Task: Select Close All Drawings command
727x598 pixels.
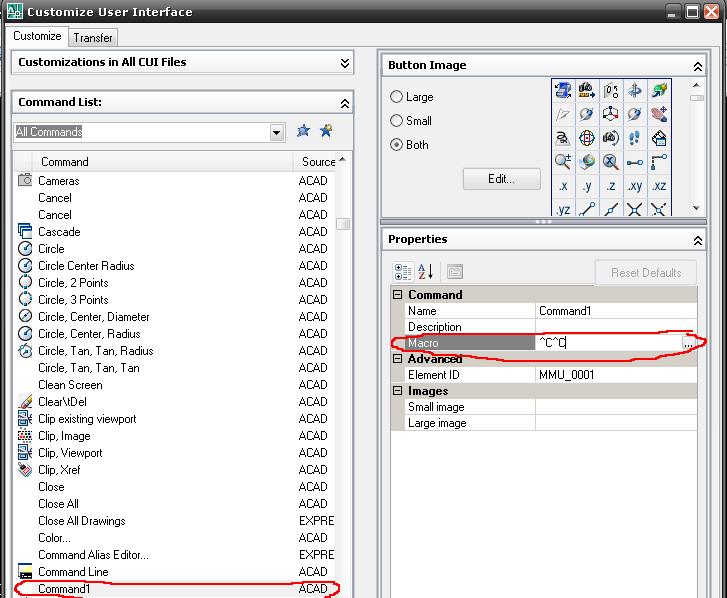Action: (175, 521)
